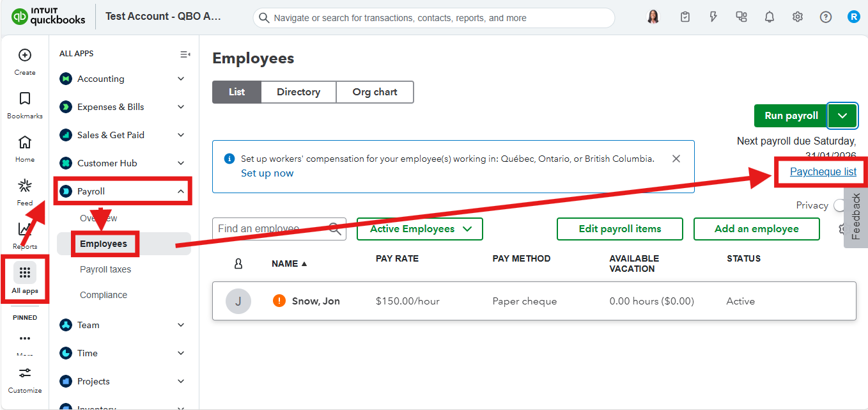Open notifications bell icon

770,17
